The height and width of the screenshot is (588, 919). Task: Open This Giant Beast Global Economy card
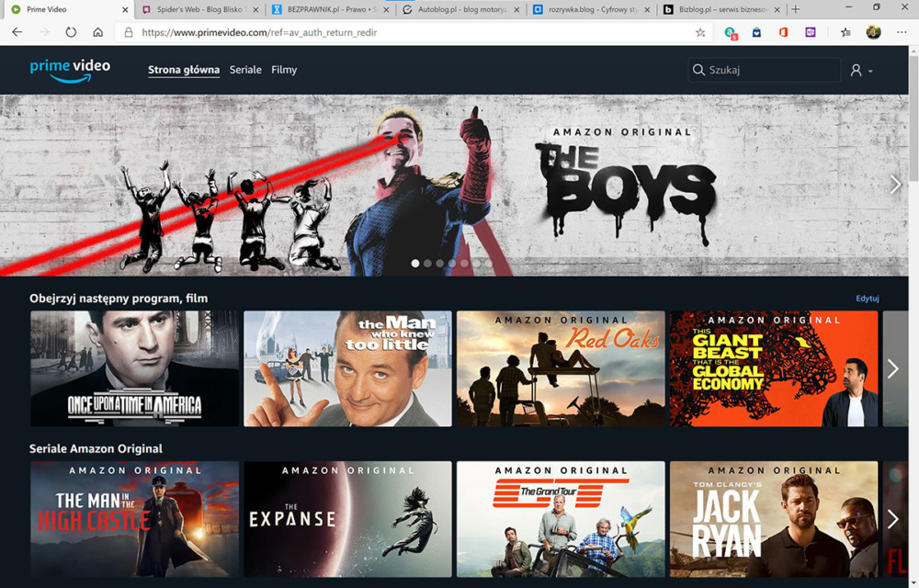[774, 368]
